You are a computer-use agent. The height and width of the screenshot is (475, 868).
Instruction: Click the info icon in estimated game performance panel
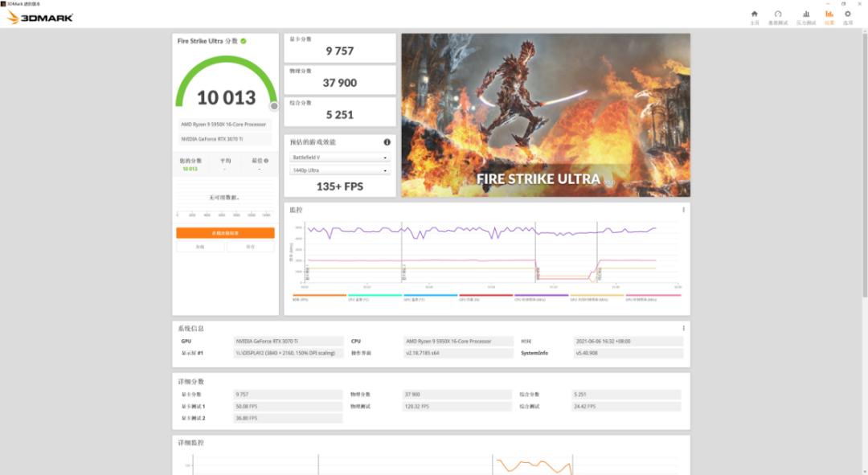pyautogui.click(x=386, y=143)
